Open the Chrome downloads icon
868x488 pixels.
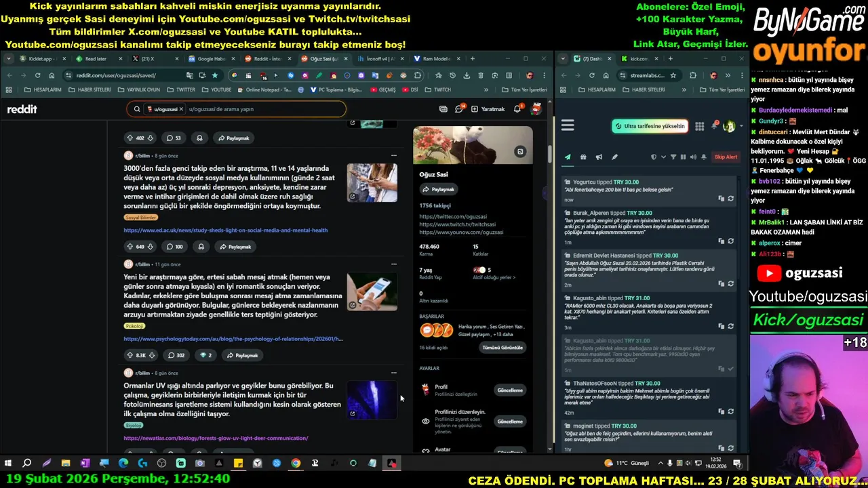[x=467, y=75]
